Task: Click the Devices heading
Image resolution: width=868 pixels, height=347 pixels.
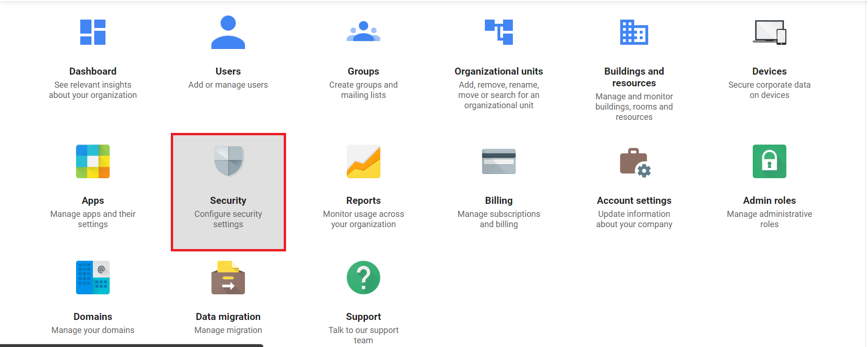Action: point(770,71)
